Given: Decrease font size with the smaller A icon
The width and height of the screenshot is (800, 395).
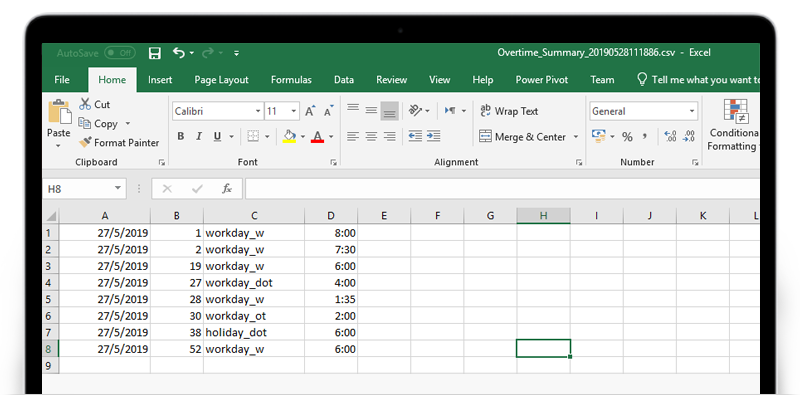Looking at the screenshot, I should click(x=329, y=111).
